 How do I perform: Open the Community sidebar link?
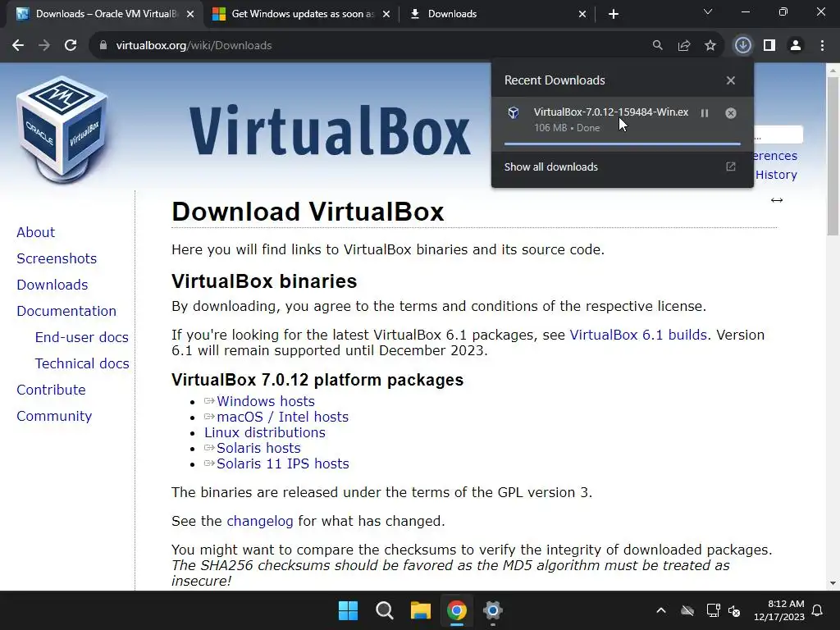(x=55, y=416)
